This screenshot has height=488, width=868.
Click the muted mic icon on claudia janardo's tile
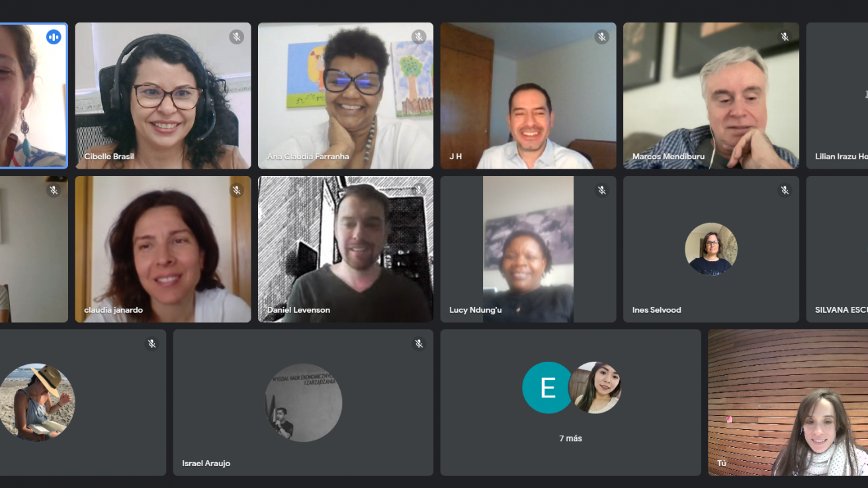click(x=236, y=190)
